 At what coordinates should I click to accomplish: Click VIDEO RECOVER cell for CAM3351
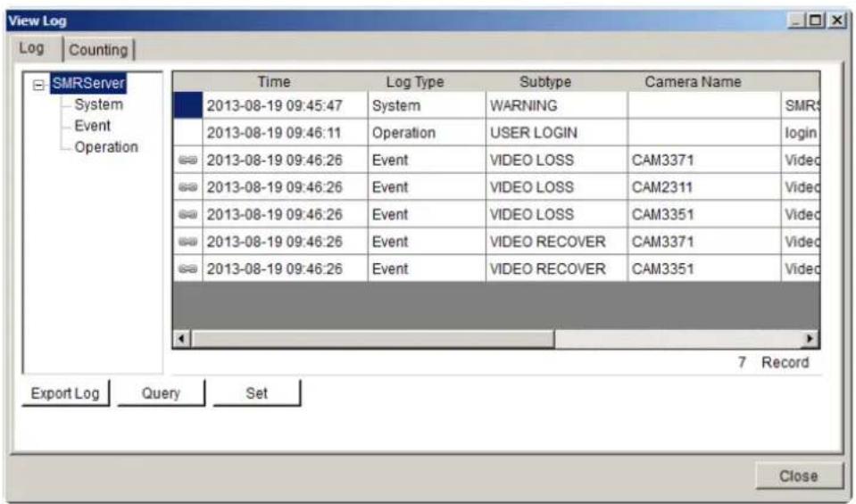556,269
